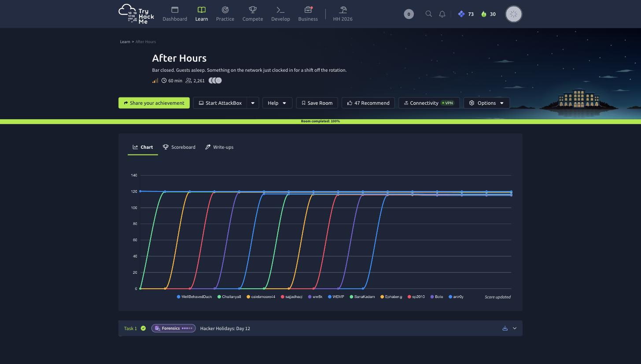The height and width of the screenshot is (364, 641).
Task: Click the blue gems points icon
Action: pos(461,14)
